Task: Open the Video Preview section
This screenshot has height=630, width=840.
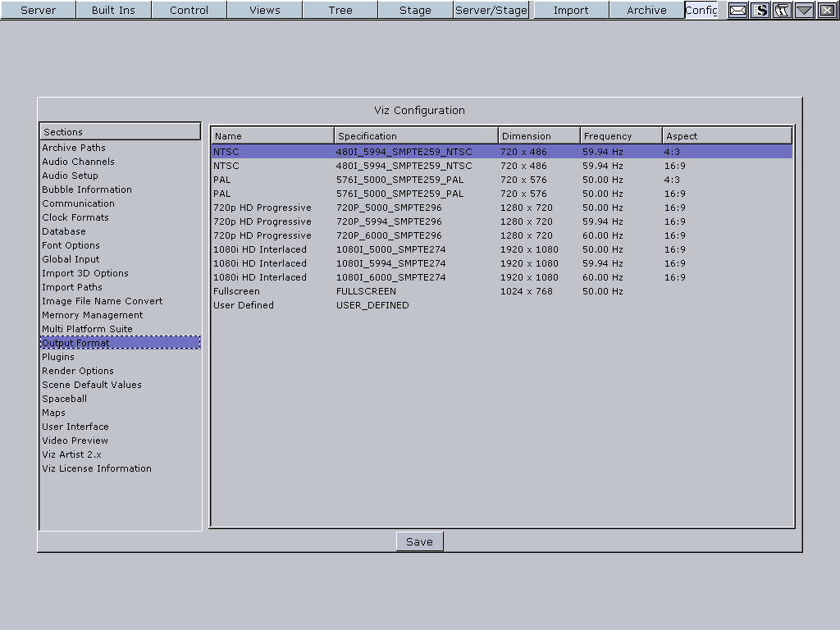Action: click(x=75, y=441)
